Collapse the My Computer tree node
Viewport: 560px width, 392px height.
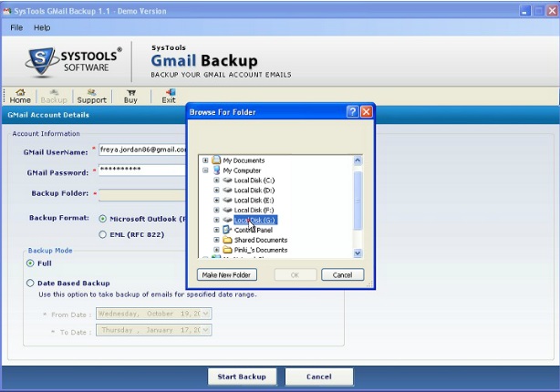(205, 170)
